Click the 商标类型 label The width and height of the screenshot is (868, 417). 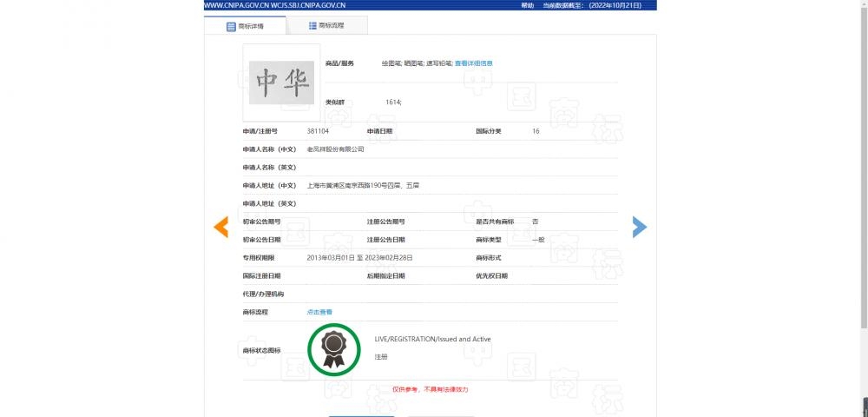click(489, 240)
